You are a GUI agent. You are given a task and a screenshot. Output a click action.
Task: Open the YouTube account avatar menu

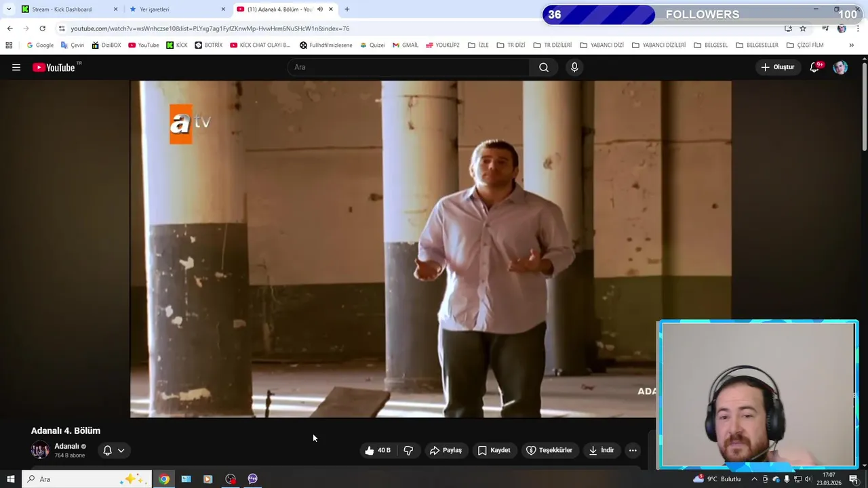pos(840,67)
